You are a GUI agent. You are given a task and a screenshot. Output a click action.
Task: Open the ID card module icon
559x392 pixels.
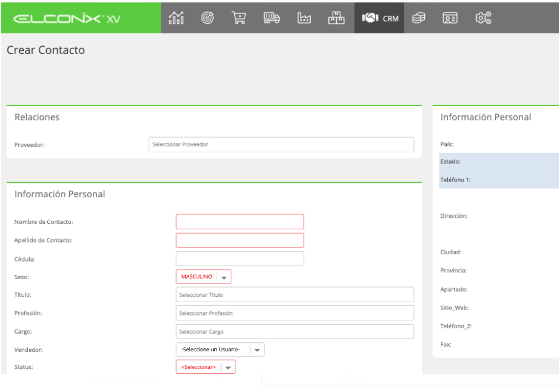click(x=450, y=18)
